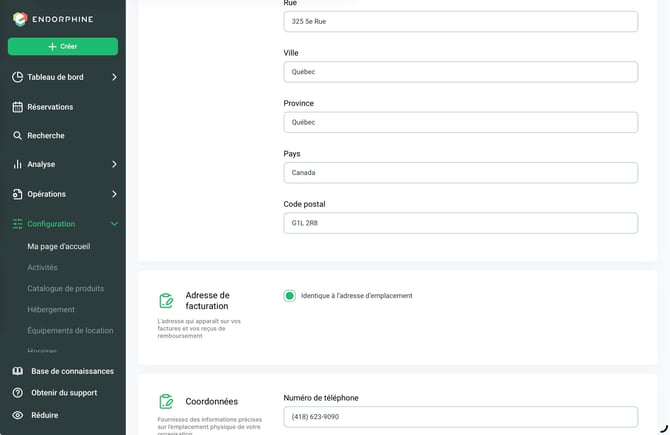Screen dimensions: 670x435
Task: Select the Configuration menu label
Action: click(51, 224)
